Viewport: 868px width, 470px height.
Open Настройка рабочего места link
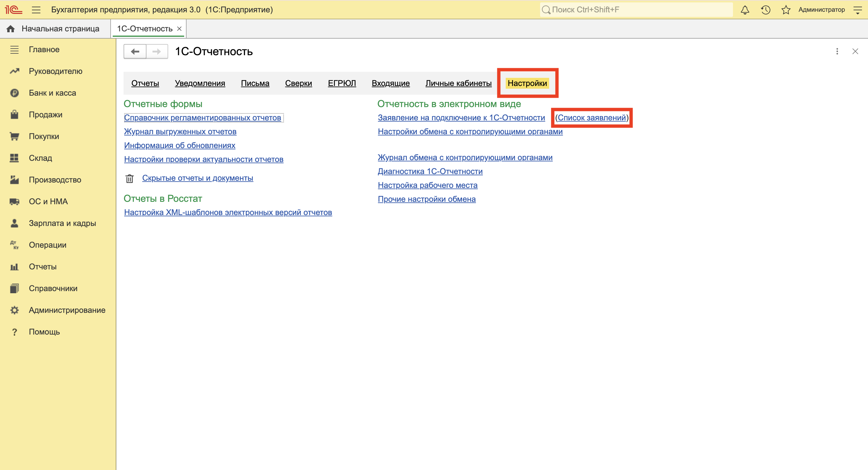(x=427, y=185)
